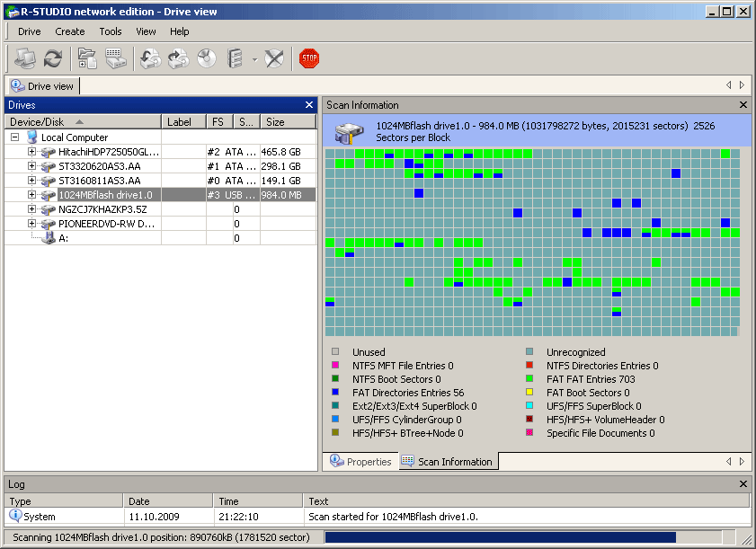
Task: Click the Size column header in Drives
Action: point(288,122)
